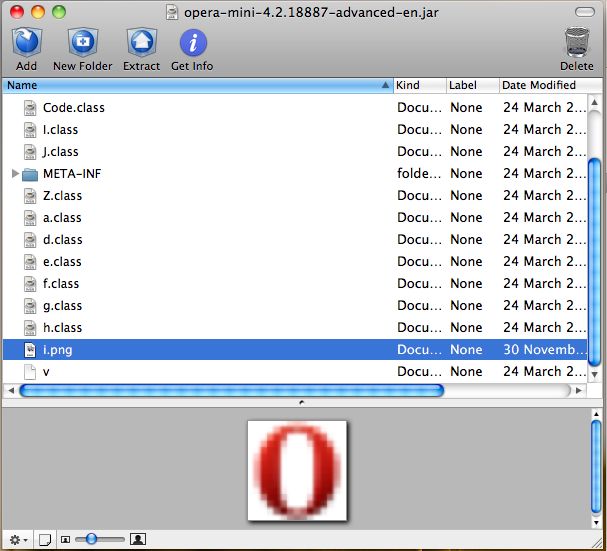Click the META-INF folder icon
This screenshot has width=607, height=551.
(30, 174)
